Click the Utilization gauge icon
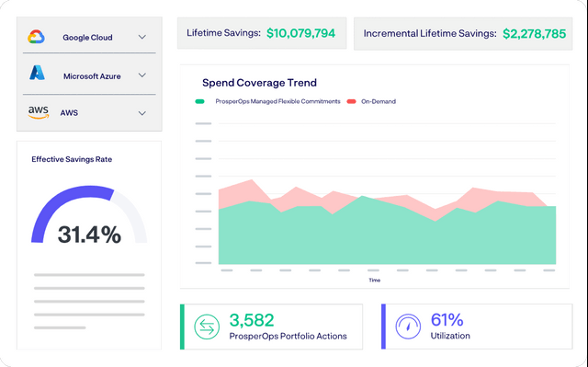Viewport: 588px width, 367px height. coord(408,327)
